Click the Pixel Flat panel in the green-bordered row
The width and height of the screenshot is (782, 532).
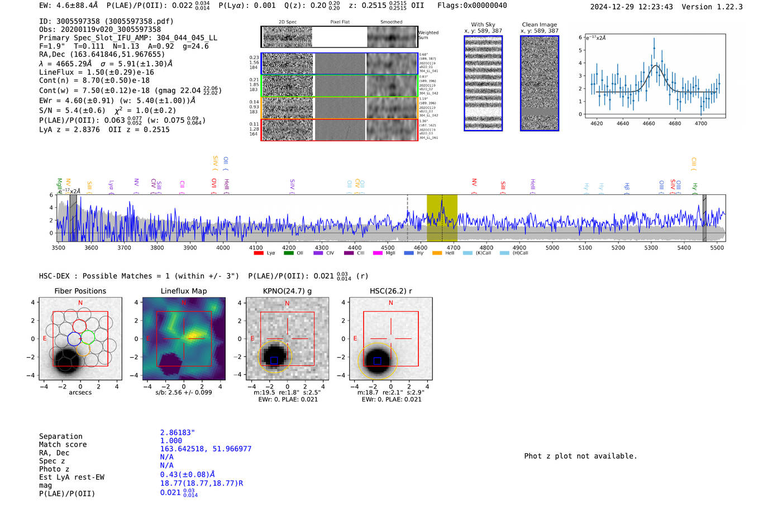pos(340,86)
